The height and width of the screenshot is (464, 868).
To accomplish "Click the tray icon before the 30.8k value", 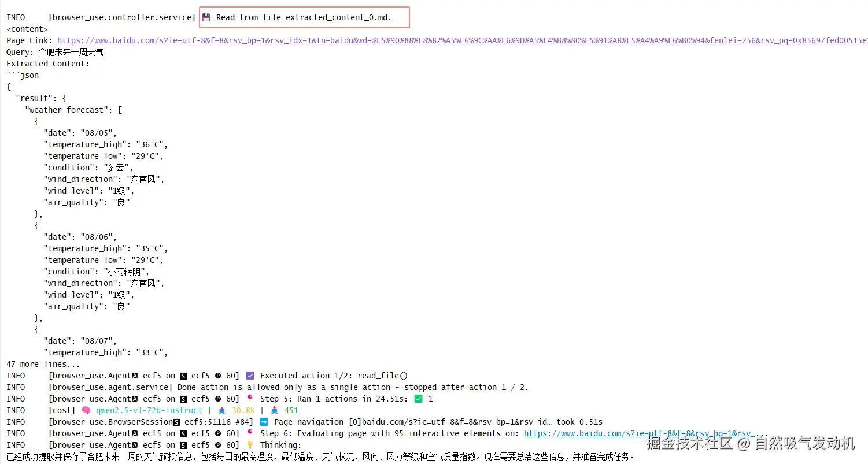I will pos(221,410).
